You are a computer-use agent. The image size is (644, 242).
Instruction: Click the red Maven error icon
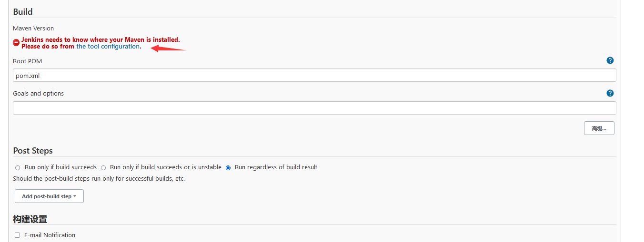pos(16,43)
